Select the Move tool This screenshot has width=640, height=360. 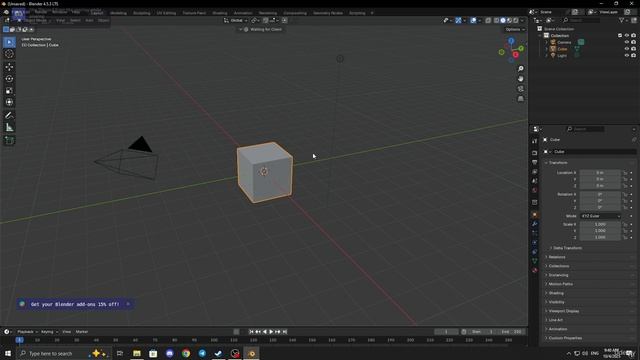[9, 67]
